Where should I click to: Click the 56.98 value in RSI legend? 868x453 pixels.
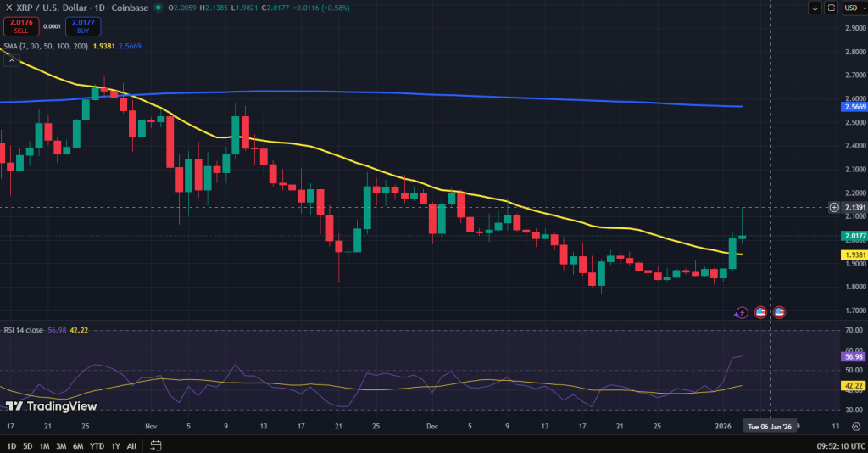(x=57, y=330)
